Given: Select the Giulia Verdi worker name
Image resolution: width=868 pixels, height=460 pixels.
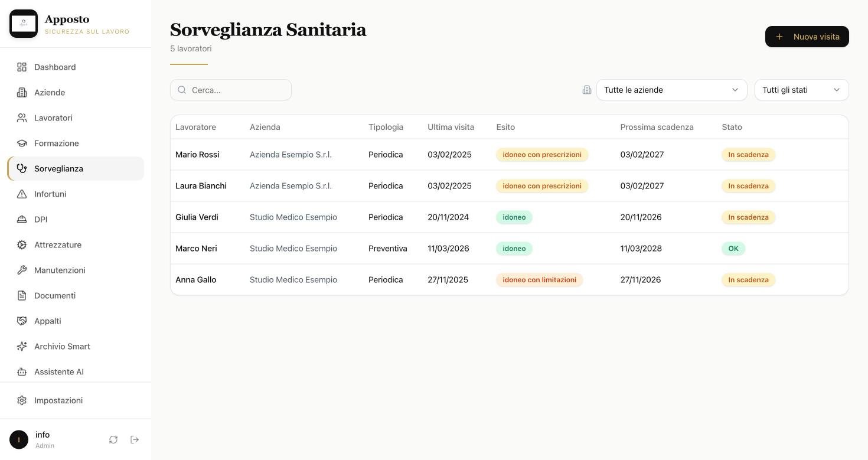Looking at the screenshot, I should pos(197,217).
